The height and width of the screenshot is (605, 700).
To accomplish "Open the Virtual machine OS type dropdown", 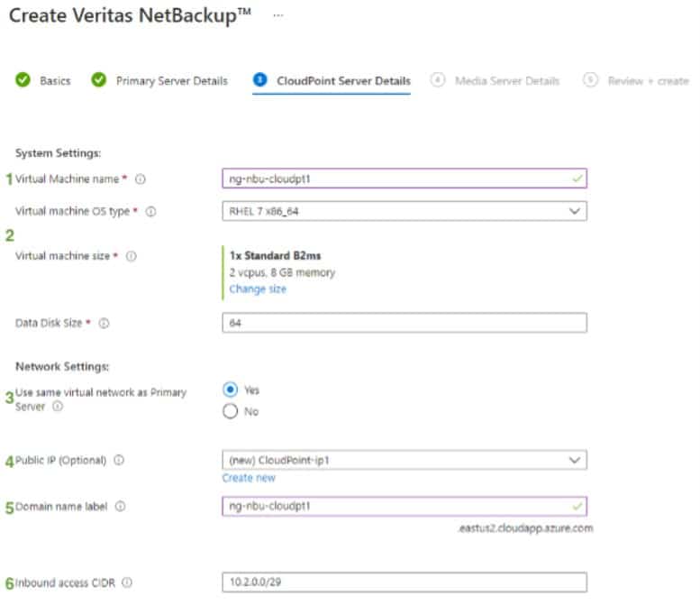I will pos(405,211).
